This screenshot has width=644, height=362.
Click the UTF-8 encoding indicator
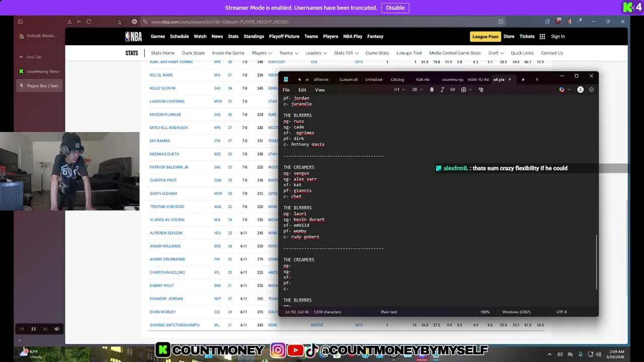tap(561, 312)
